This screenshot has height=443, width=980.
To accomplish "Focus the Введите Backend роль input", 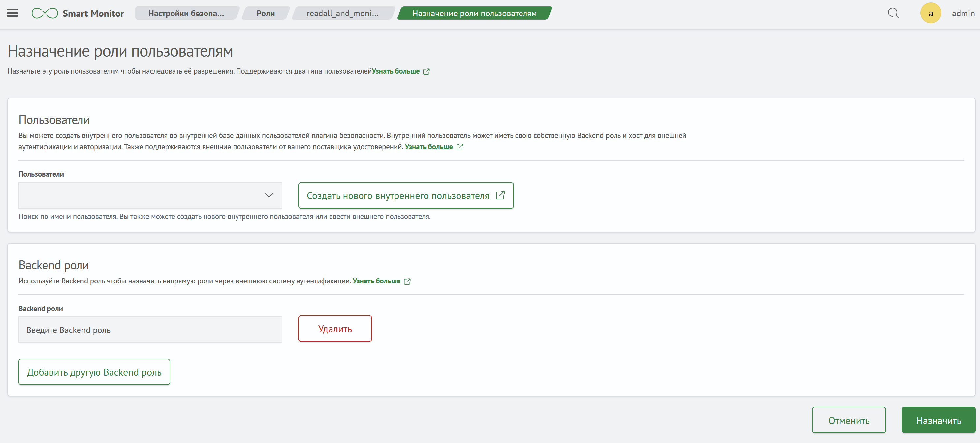I will (x=150, y=330).
